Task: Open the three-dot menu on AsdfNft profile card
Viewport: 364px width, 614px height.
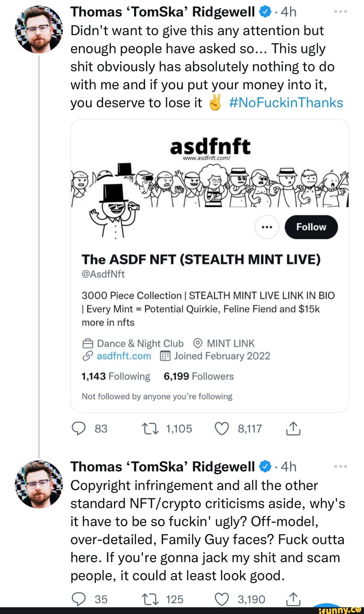Action: (267, 227)
